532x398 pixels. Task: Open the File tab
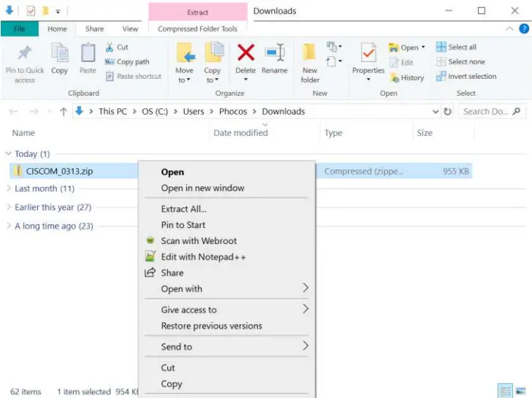click(19, 28)
